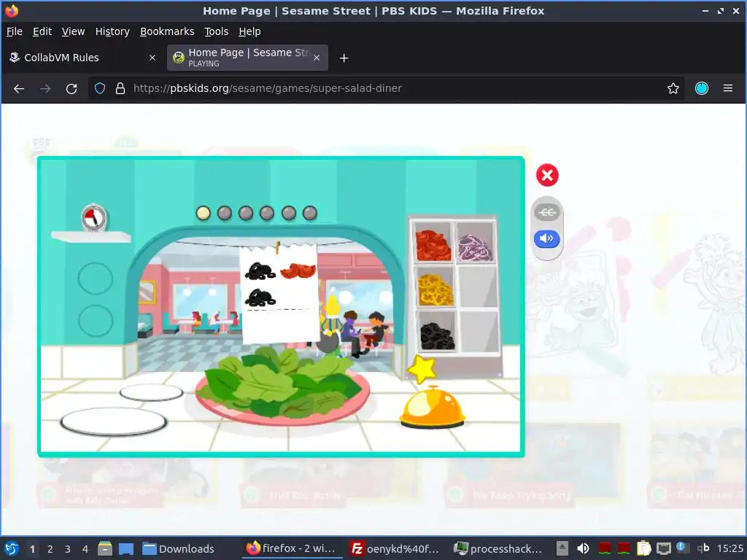The height and width of the screenshot is (560, 747).
Task: Open the Edit menu
Action: [x=42, y=31]
